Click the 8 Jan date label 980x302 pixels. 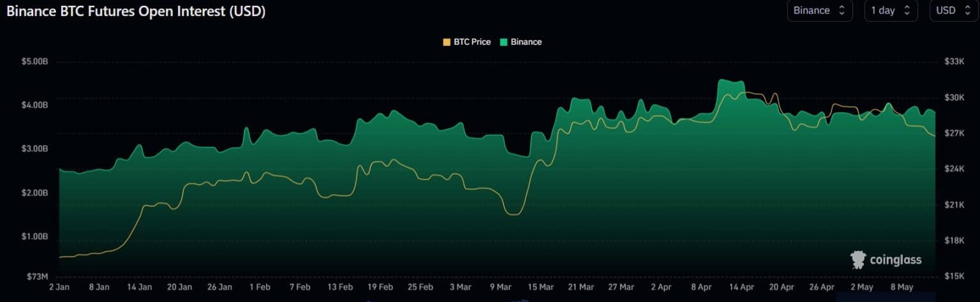[x=99, y=287]
